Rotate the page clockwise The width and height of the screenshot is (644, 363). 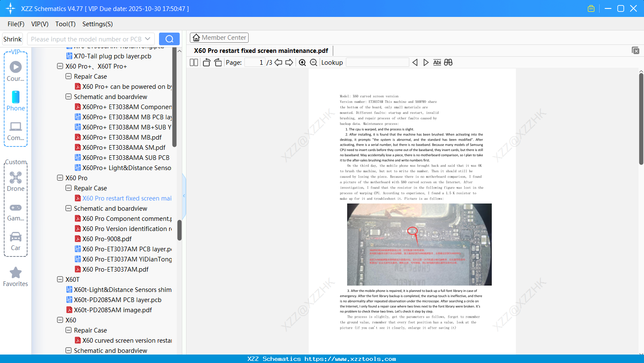tap(218, 63)
